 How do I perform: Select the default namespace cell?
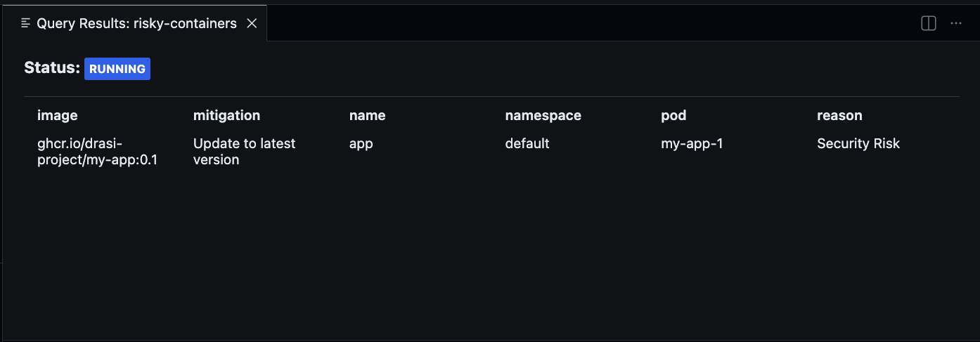coord(527,144)
